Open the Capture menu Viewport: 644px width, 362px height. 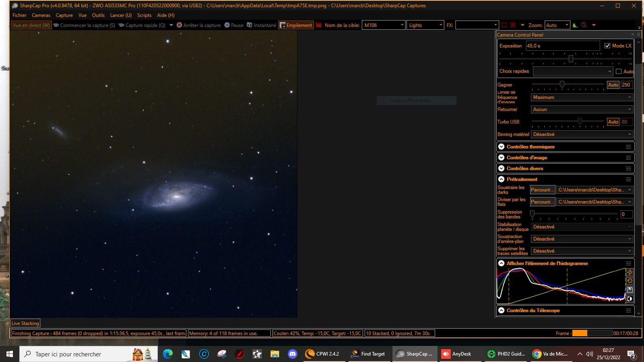tap(64, 15)
